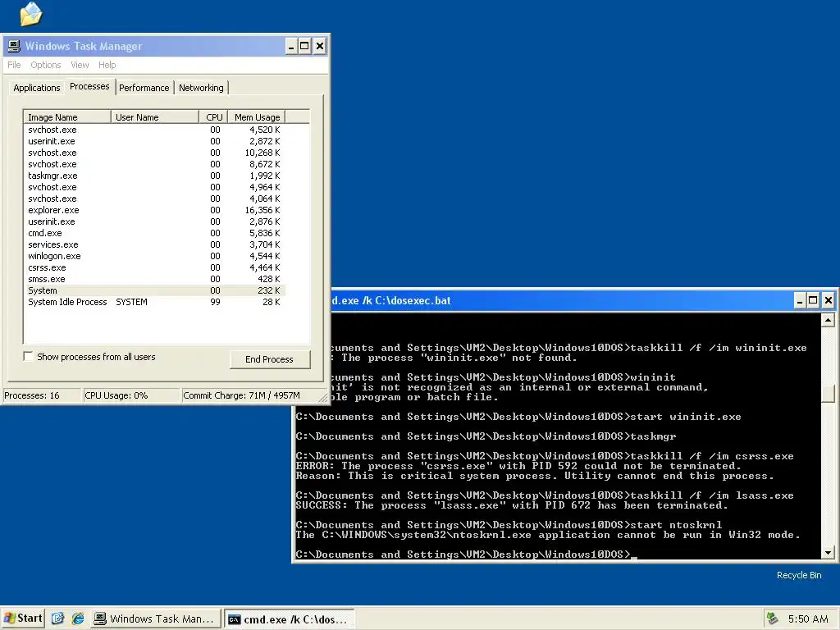This screenshot has width=840, height=630.
Task: Select userinit.exe using 2,872 K
Action: pos(154,141)
